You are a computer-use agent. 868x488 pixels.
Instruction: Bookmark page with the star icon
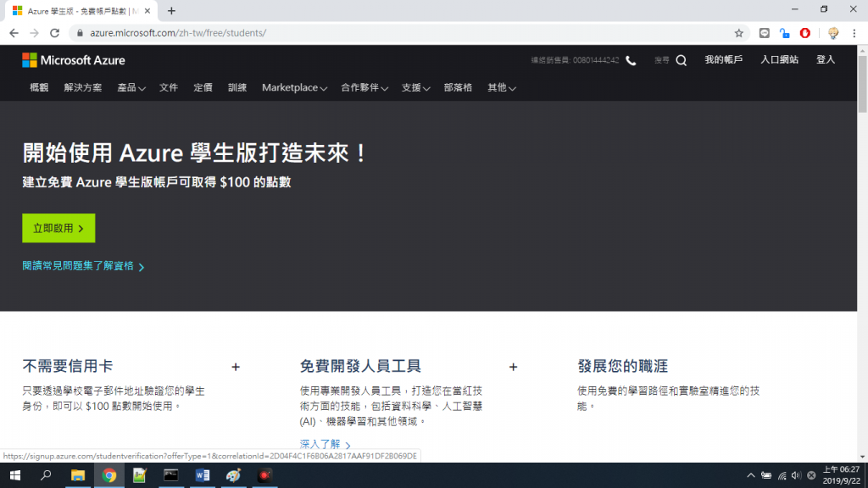(738, 33)
